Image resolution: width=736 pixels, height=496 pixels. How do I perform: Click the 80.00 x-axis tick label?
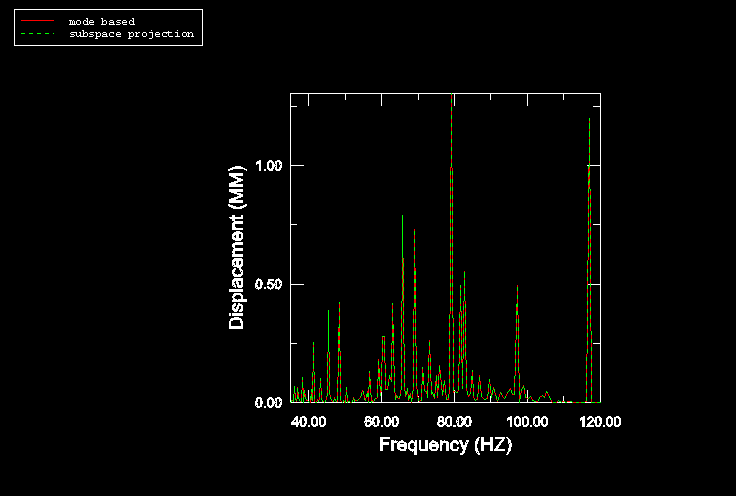point(454,422)
